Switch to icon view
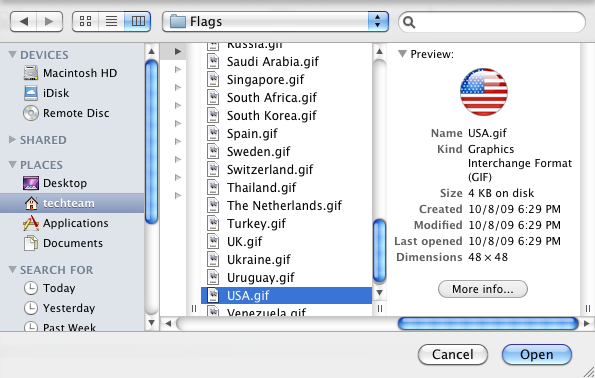Viewport: 595px width, 378px height. (85, 21)
